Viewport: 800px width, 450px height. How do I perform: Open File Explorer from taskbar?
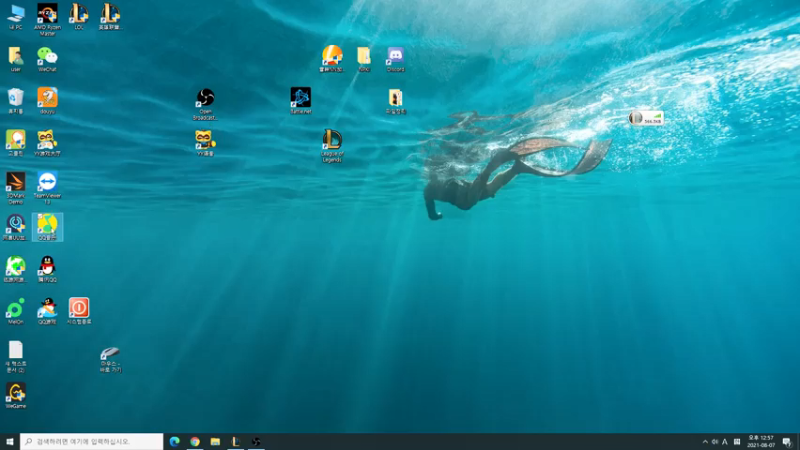pos(215,441)
